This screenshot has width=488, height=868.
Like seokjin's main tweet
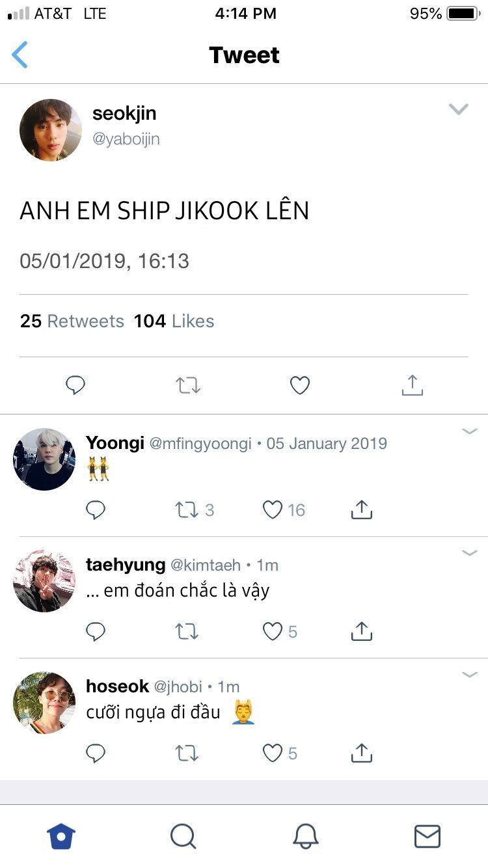pos(299,386)
